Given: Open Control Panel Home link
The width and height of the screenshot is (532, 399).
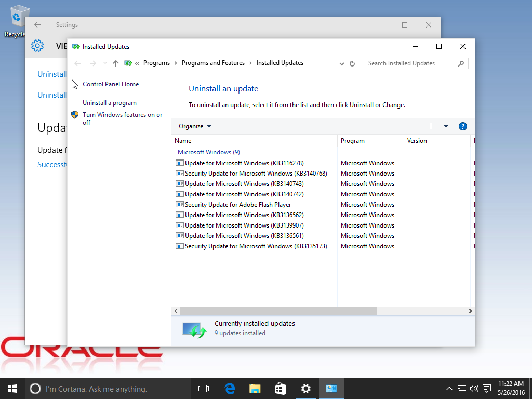Looking at the screenshot, I should tap(111, 84).
